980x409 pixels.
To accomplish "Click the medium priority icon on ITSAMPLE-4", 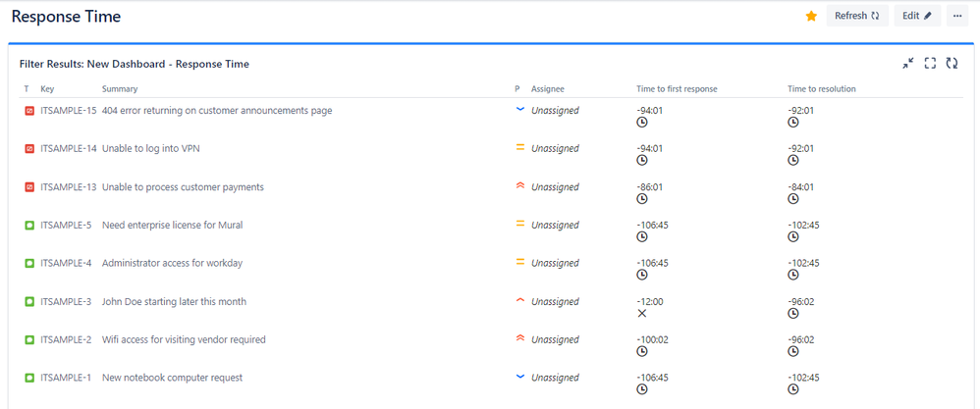I will (x=519, y=262).
